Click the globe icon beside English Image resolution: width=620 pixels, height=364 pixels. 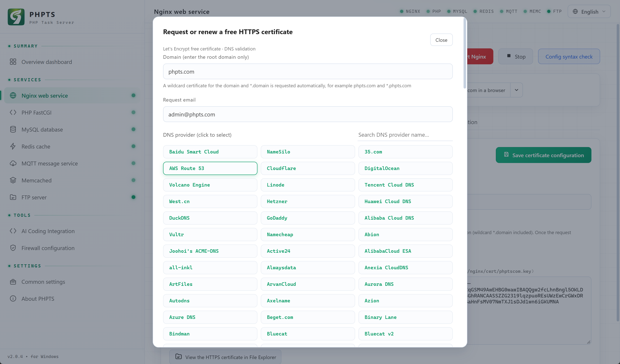575,12
